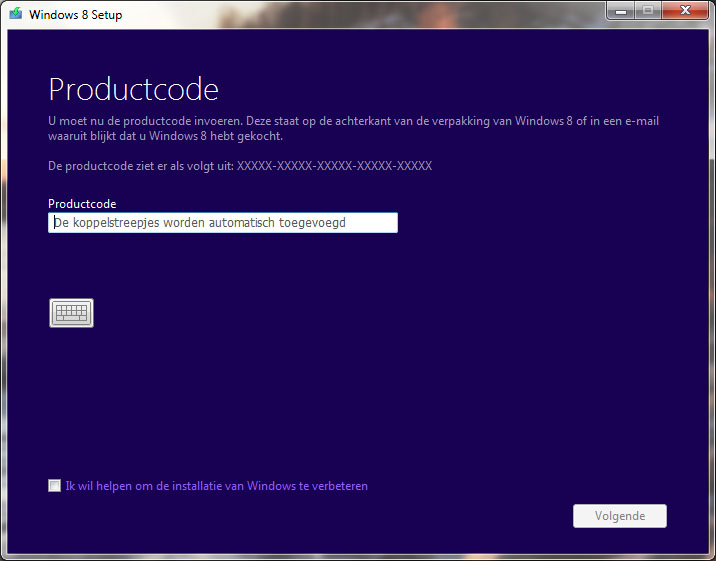Click the Volgende button
The width and height of the screenshot is (716, 561).
(620, 516)
